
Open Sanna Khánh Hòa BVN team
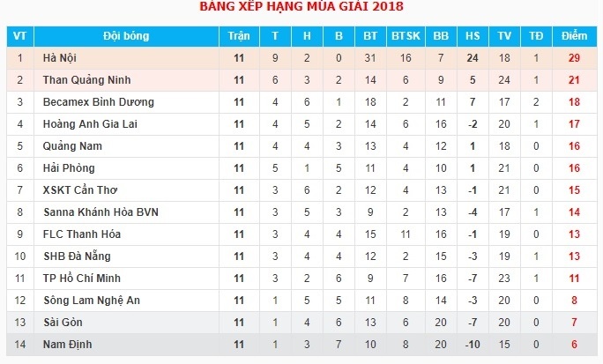pos(101,212)
